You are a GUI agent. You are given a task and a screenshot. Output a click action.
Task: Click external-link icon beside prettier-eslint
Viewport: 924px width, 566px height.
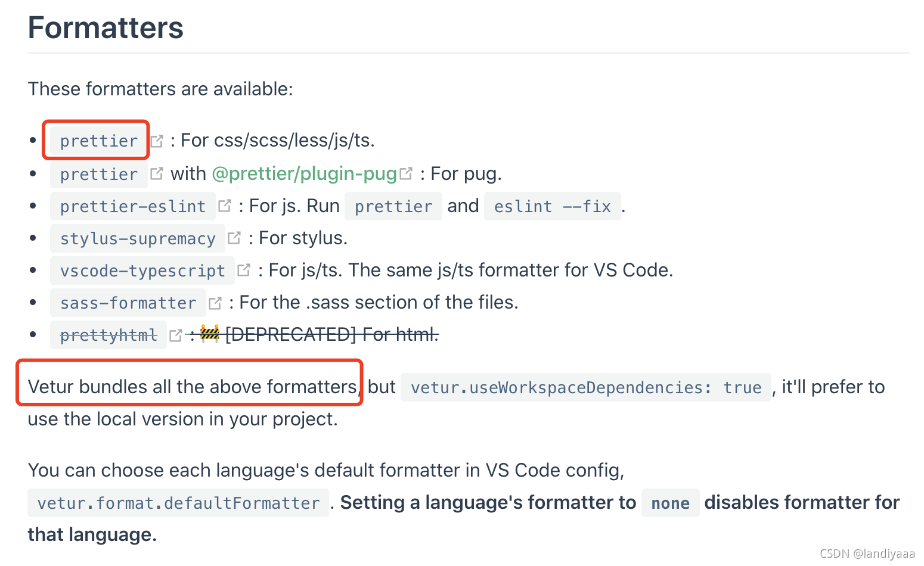225,206
